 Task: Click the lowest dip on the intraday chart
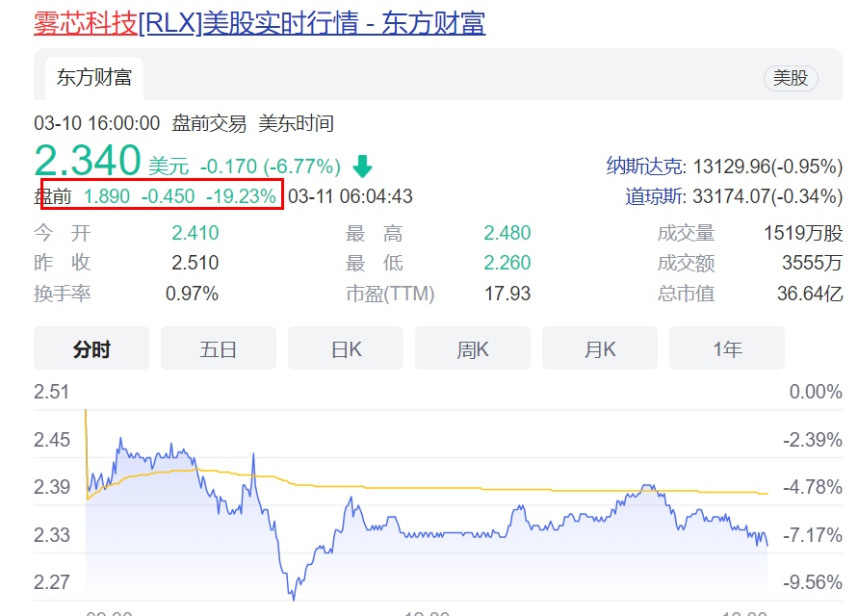pos(294,598)
